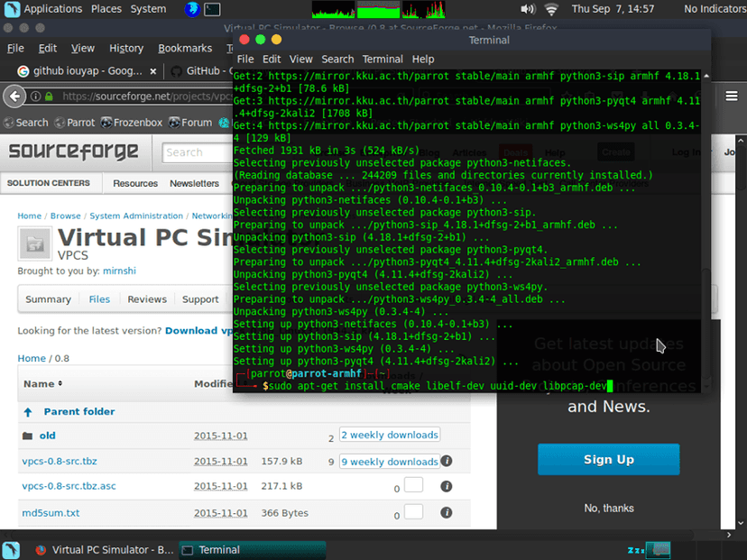The height and width of the screenshot is (560, 747).
Task: Click the Virtual PC Simulator taskbar button
Action: click(x=105, y=550)
